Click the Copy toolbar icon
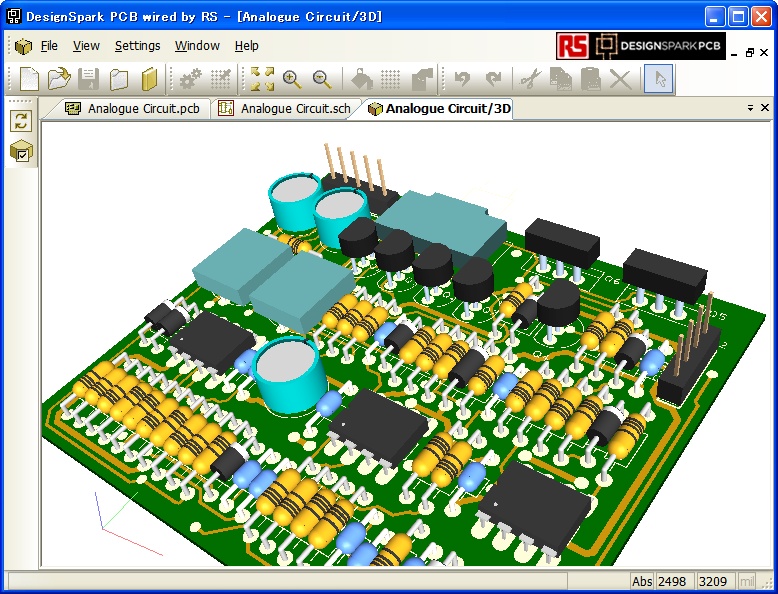Screen dimensions: 778x594 (x=561, y=79)
